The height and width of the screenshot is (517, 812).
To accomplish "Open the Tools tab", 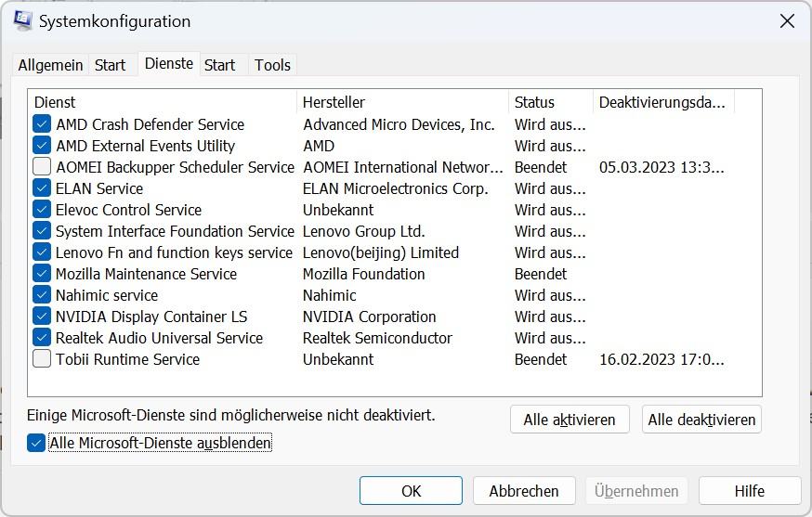I will [272, 65].
